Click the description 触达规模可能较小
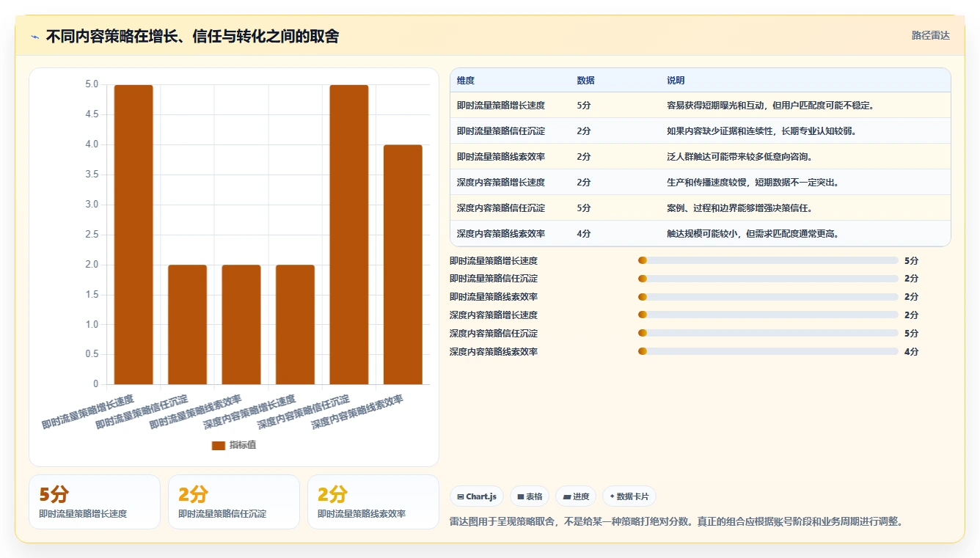Image resolution: width=980 pixels, height=558 pixels. coord(753,234)
